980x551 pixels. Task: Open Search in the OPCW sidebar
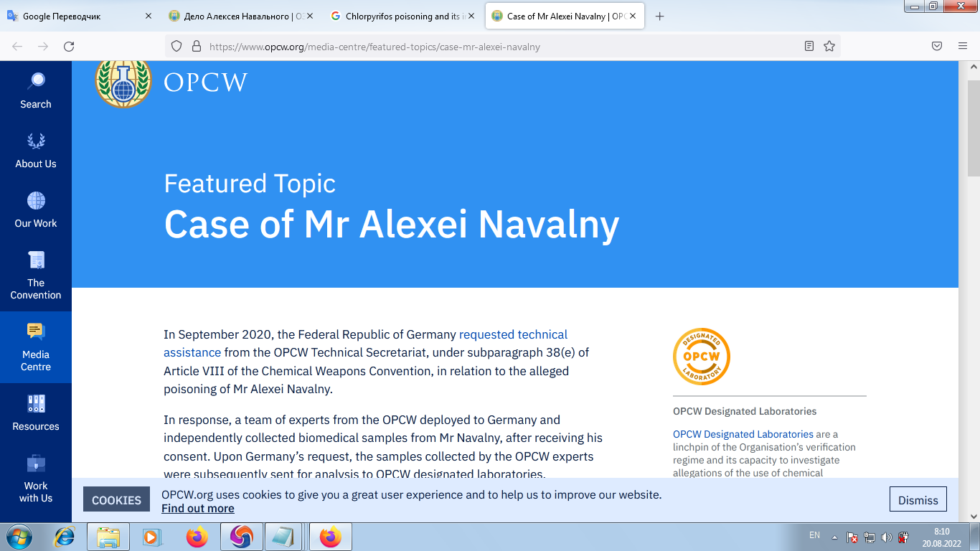pos(36,91)
